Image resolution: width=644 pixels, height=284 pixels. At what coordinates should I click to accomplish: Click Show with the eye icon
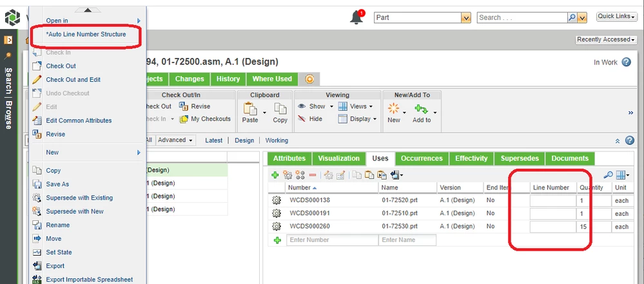[312, 106]
